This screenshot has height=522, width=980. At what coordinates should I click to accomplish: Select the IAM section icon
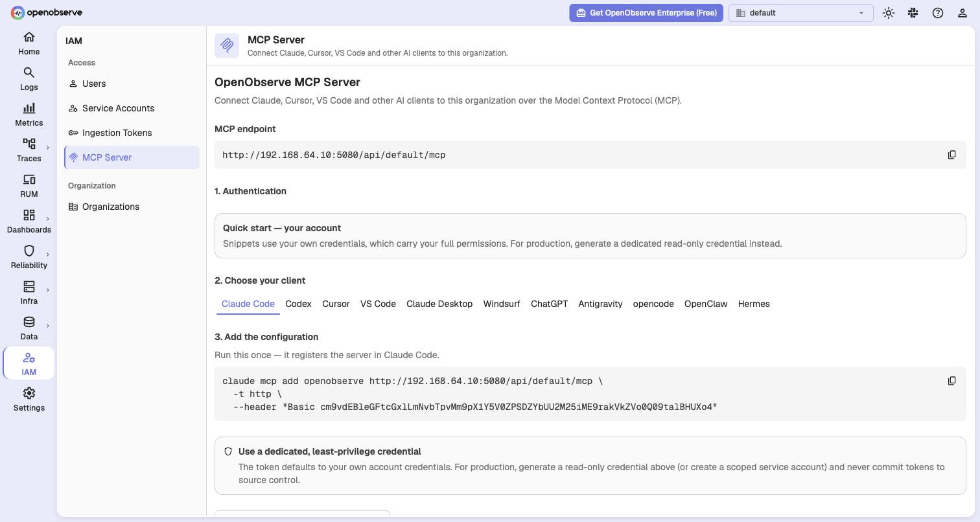[x=29, y=357]
